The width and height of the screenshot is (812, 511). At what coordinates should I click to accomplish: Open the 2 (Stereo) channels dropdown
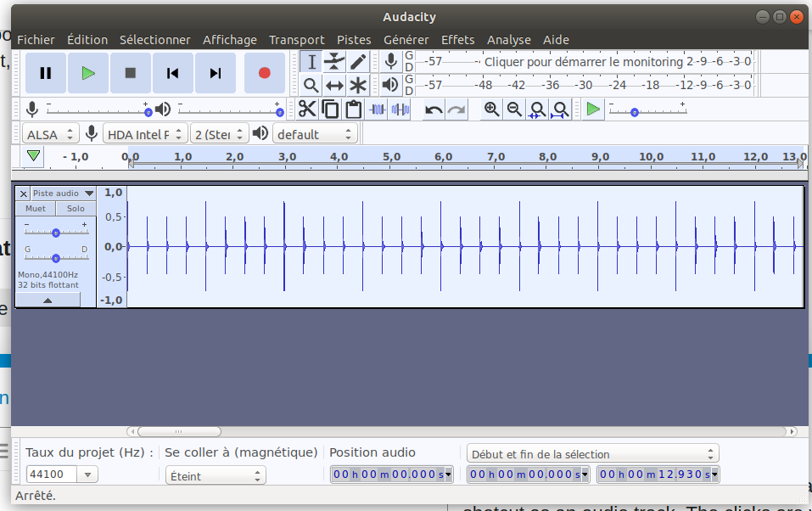(220, 134)
